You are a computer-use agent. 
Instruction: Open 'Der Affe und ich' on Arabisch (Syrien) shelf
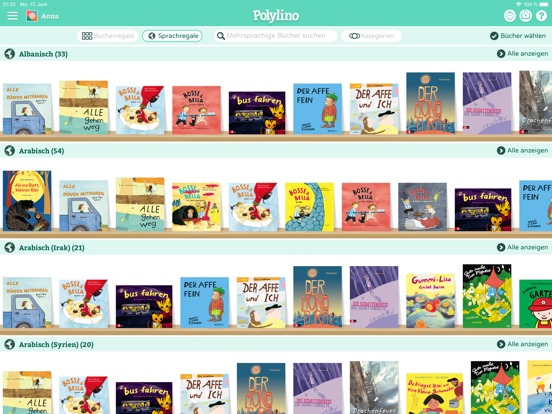click(x=205, y=394)
